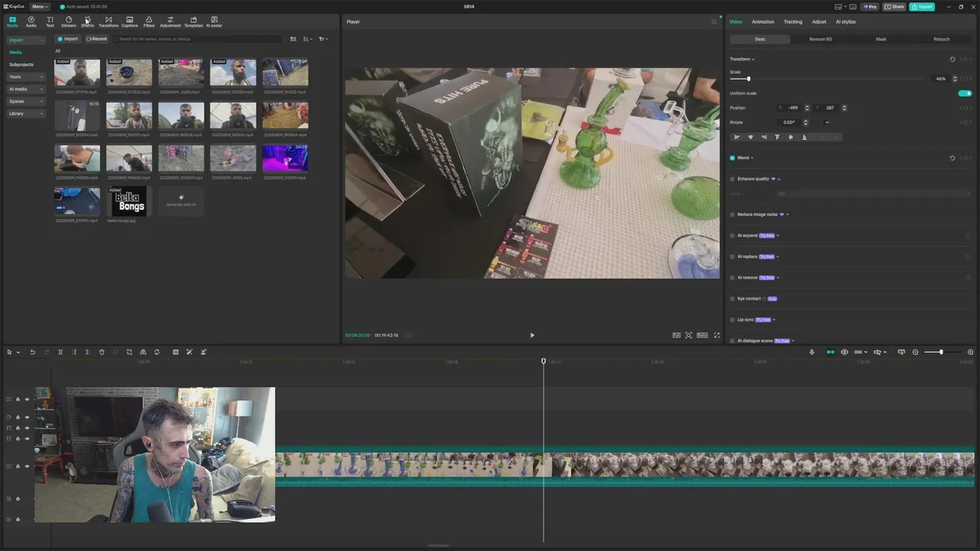This screenshot has width=980, height=551.
Task: Switch to the Tracking tab
Action: point(792,21)
